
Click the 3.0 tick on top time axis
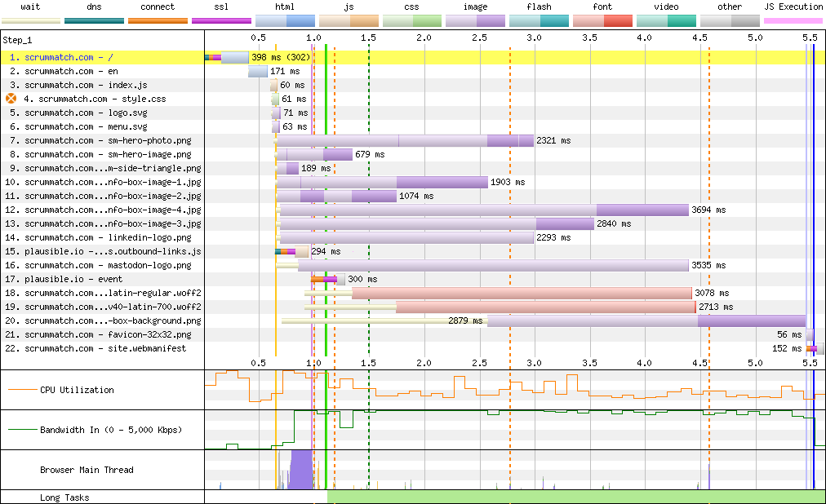[534, 38]
